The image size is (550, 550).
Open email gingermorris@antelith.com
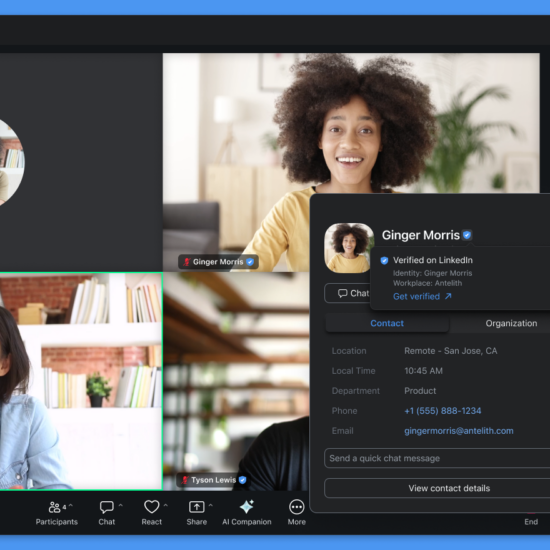pyautogui.click(x=459, y=431)
